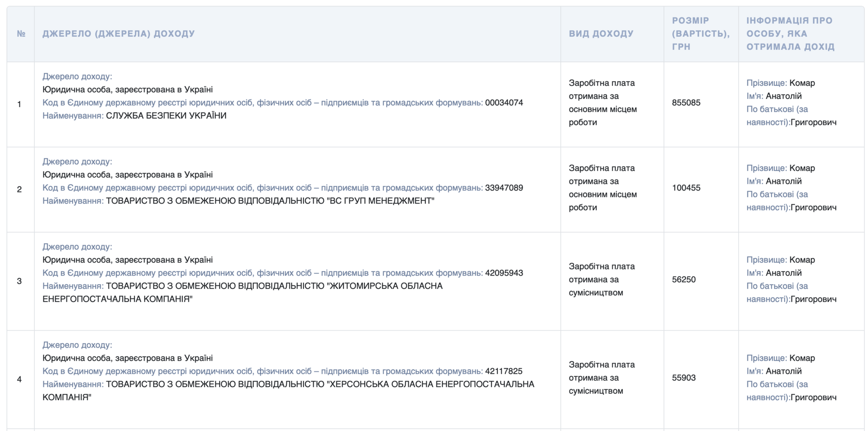Viewport: 868px width, 431px height.
Task: Select the name "СЛУЖБА БЕЗПЕКИ УКРАЇНИ"
Action: coord(166,116)
